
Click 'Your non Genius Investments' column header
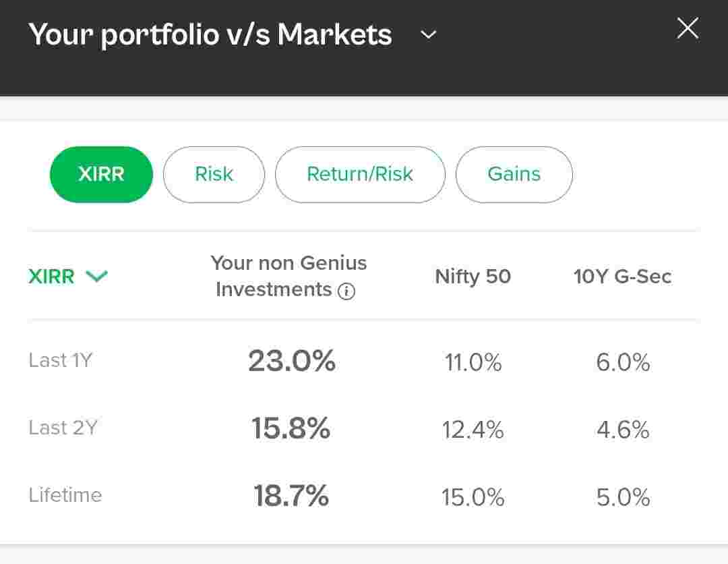[x=289, y=275]
